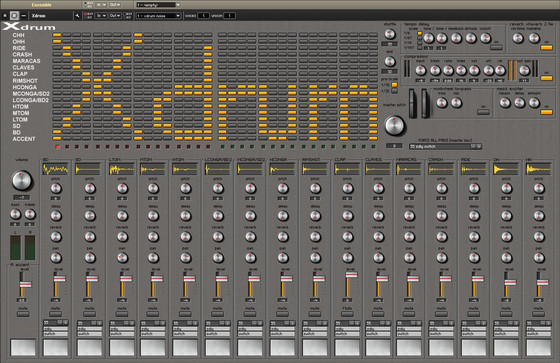
Task: Click the bass knob under volume
Action: click(x=15, y=214)
